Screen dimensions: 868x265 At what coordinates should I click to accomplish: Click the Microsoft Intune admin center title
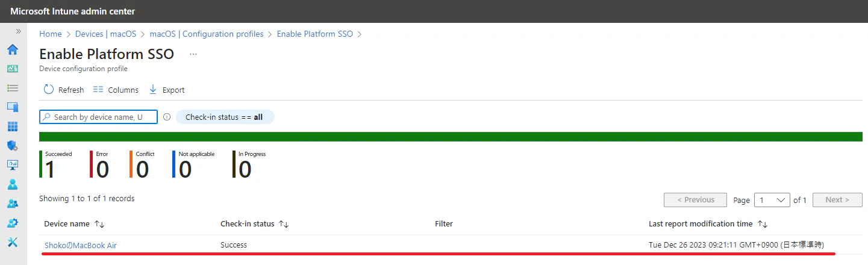click(x=72, y=11)
